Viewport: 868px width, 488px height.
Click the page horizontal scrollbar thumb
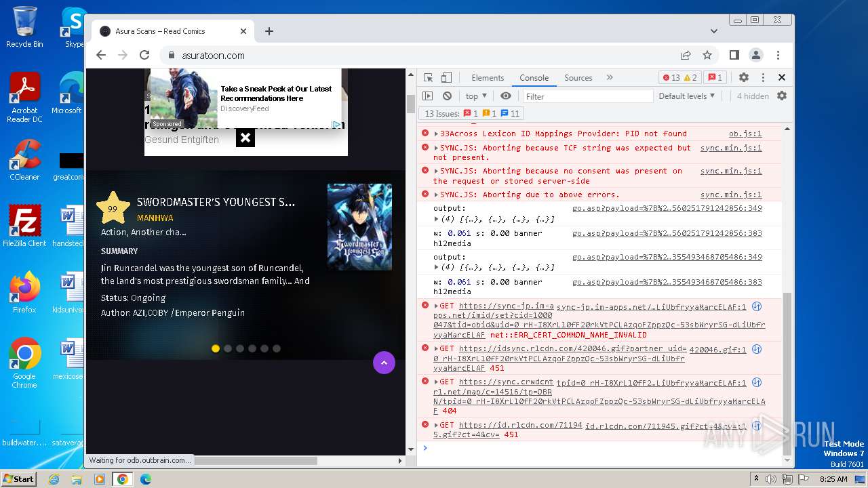click(255, 460)
